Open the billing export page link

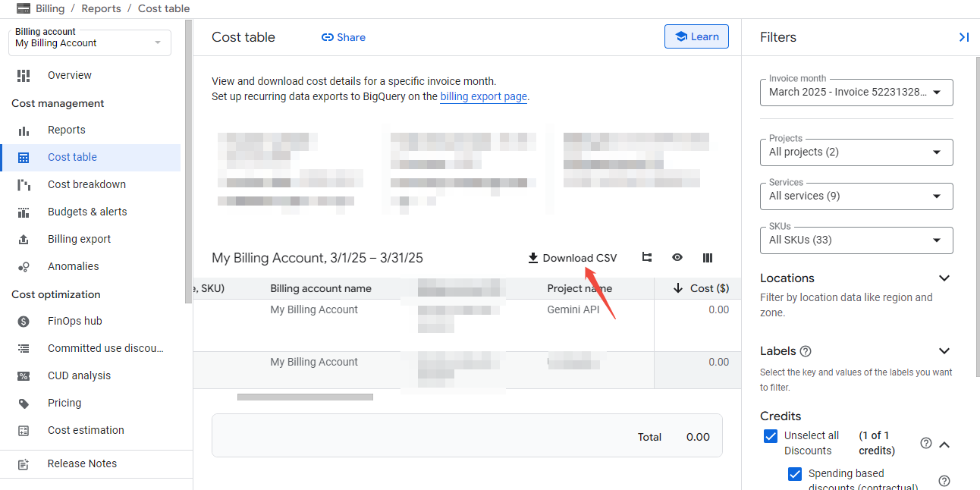(483, 97)
